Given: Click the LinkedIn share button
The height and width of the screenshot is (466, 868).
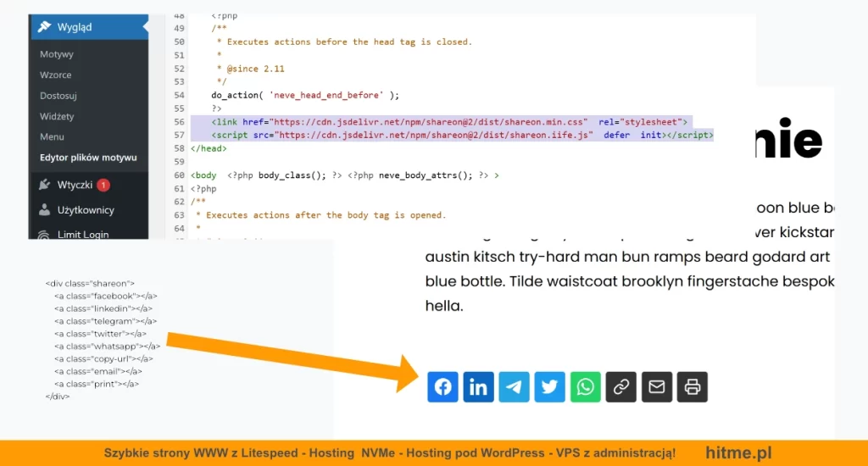Looking at the screenshot, I should click(478, 387).
